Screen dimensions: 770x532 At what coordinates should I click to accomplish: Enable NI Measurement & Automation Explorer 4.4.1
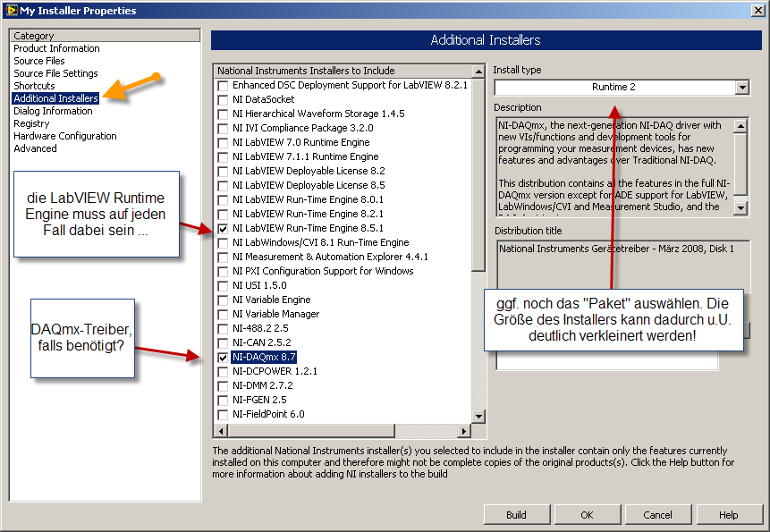tap(223, 258)
